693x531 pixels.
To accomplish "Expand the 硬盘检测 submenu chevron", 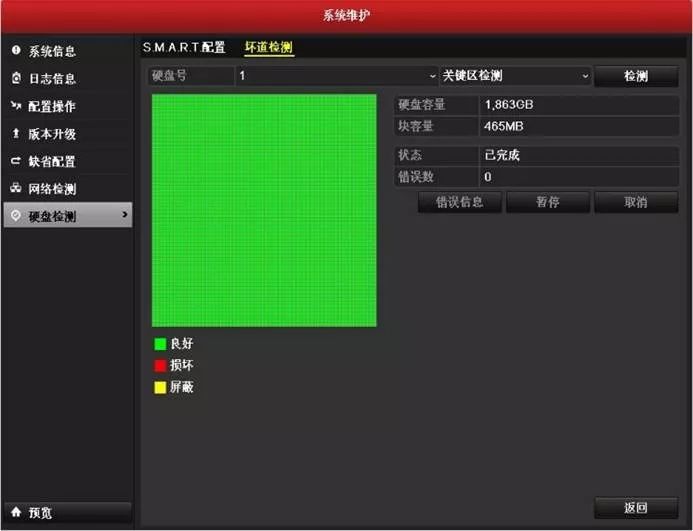I will [124, 214].
